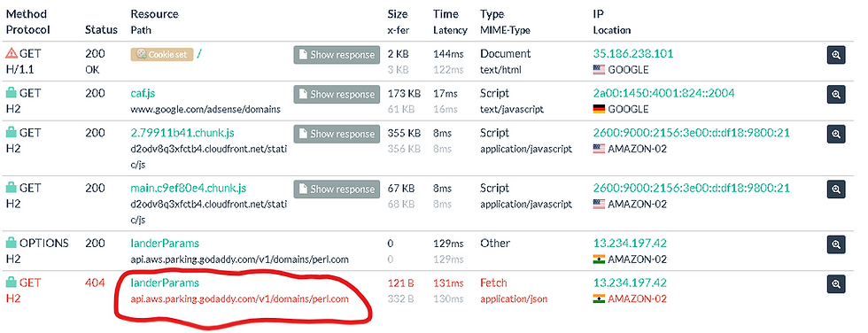The height and width of the screenshot is (333, 868).
Task: Select the www.google.com/adsense/domains path text
Action: 205,110
